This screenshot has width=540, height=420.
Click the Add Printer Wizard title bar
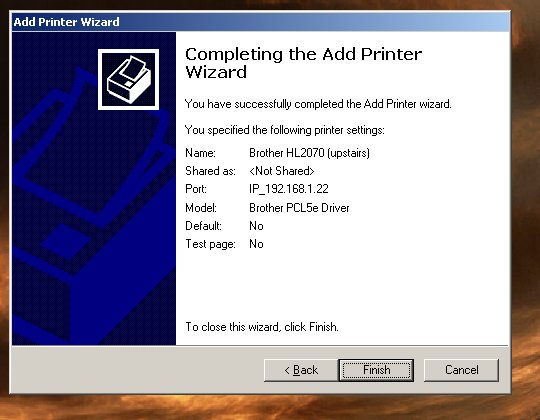tap(260, 22)
